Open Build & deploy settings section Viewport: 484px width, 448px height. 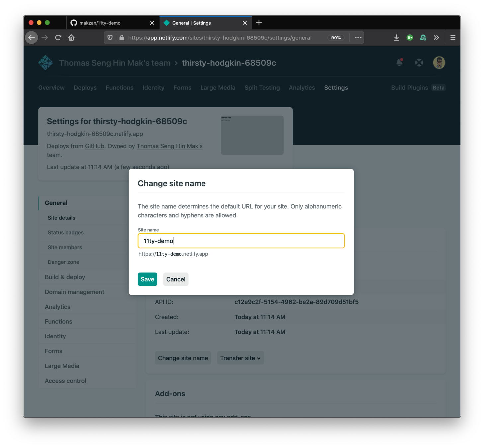coord(65,277)
